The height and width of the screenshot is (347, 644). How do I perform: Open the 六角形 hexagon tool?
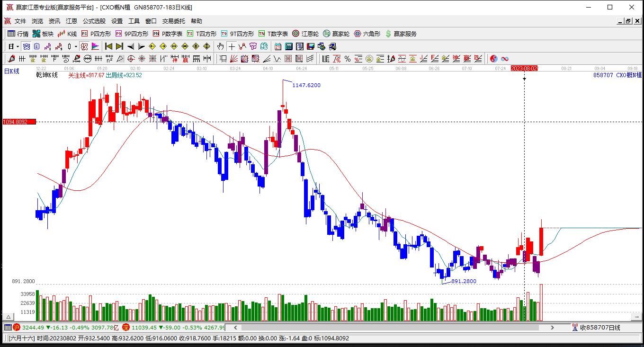(x=367, y=34)
